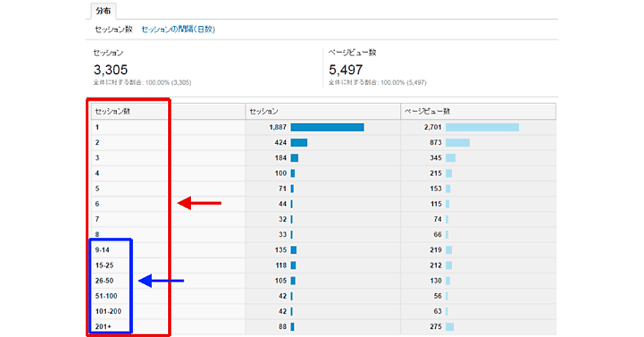Click pageviews value 74
The height and width of the screenshot is (337, 644).
438,219
